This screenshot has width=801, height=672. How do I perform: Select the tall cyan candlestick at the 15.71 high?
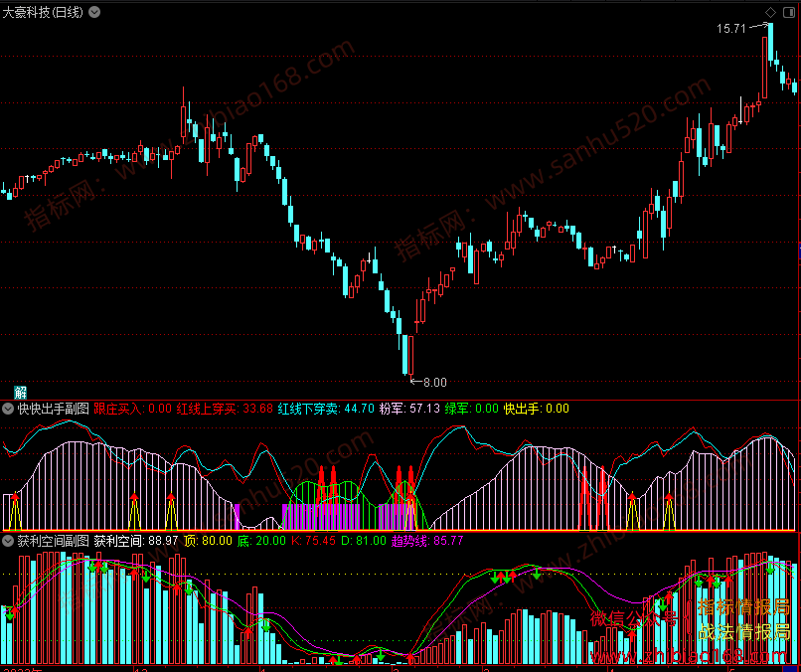click(x=770, y=43)
